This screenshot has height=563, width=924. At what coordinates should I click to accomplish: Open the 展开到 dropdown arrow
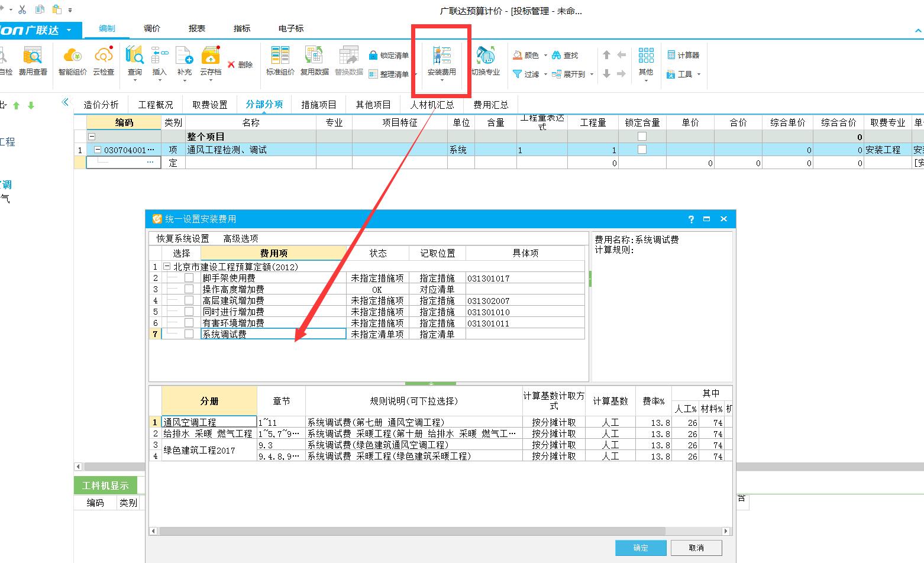click(592, 75)
